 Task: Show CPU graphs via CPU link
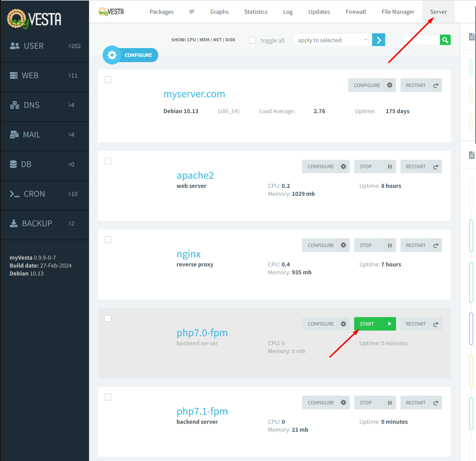point(191,40)
